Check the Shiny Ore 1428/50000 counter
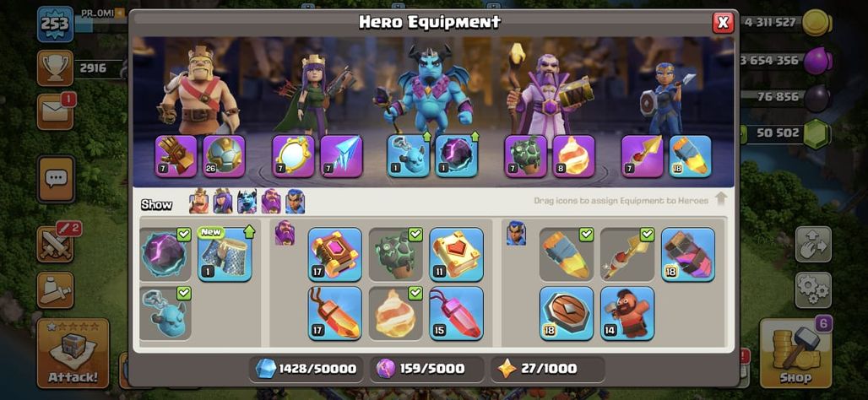868x400 pixels. [306, 369]
